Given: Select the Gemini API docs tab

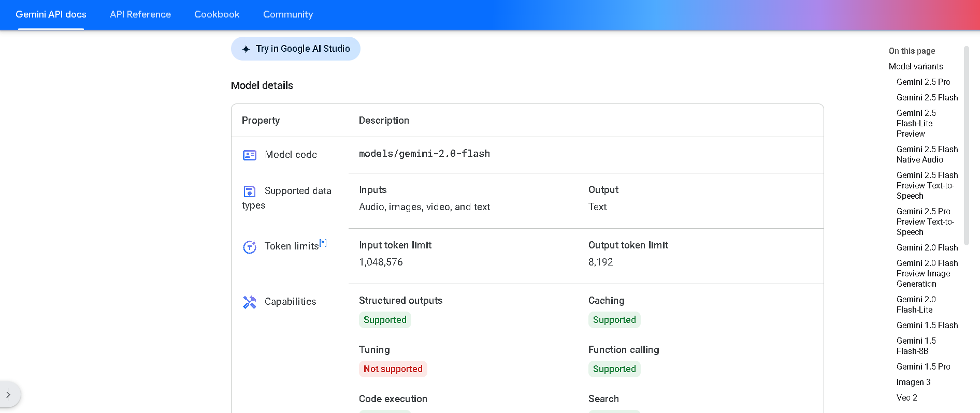Looking at the screenshot, I should [x=51, y=14].
